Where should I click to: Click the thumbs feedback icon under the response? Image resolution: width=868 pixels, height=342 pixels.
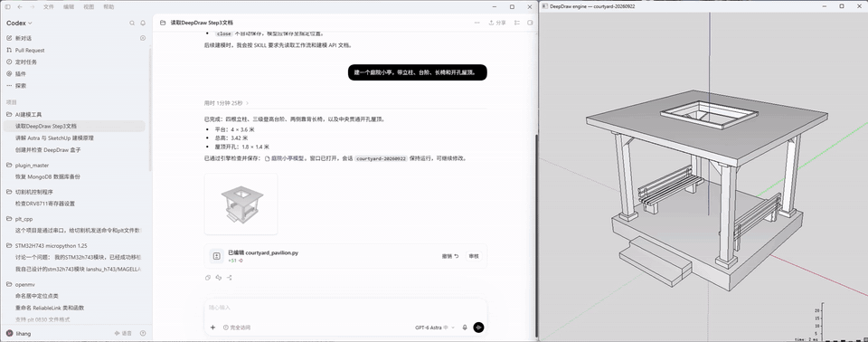[x=219, y=278]
